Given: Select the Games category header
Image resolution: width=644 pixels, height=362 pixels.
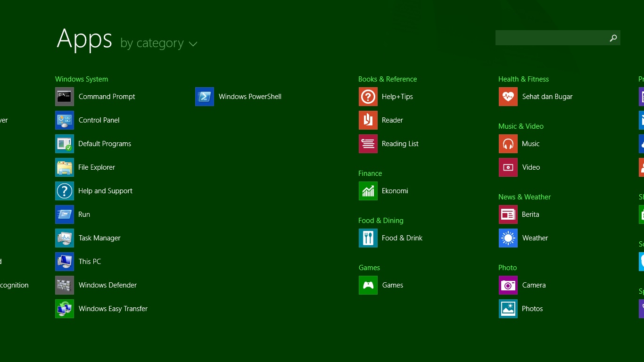Looking at the screenshot, I should [369, 268].
